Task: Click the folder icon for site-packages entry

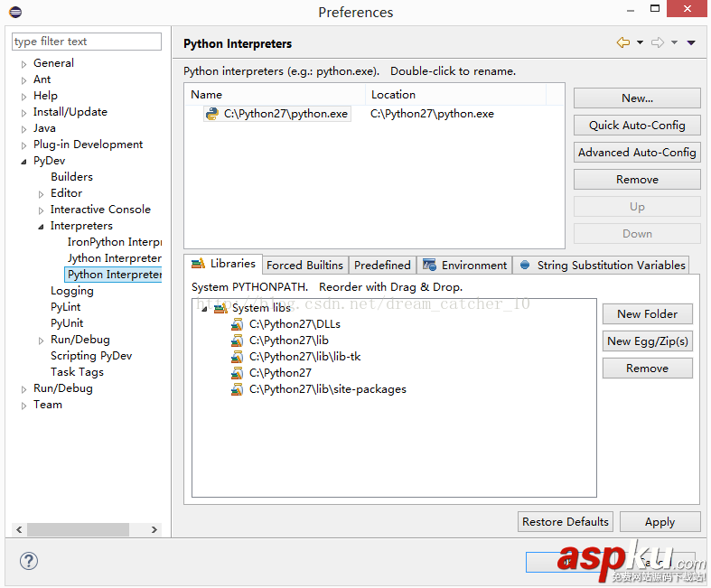Action: [x=237, y=389]
